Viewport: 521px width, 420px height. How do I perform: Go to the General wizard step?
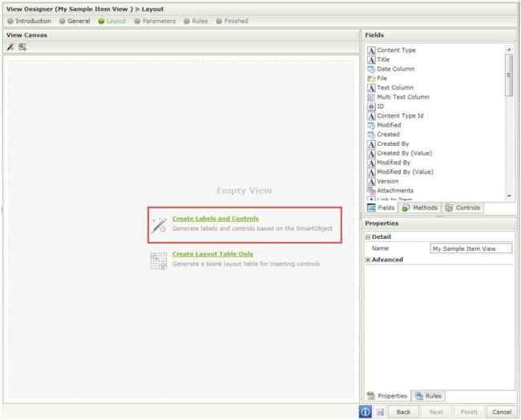[75, 21]
